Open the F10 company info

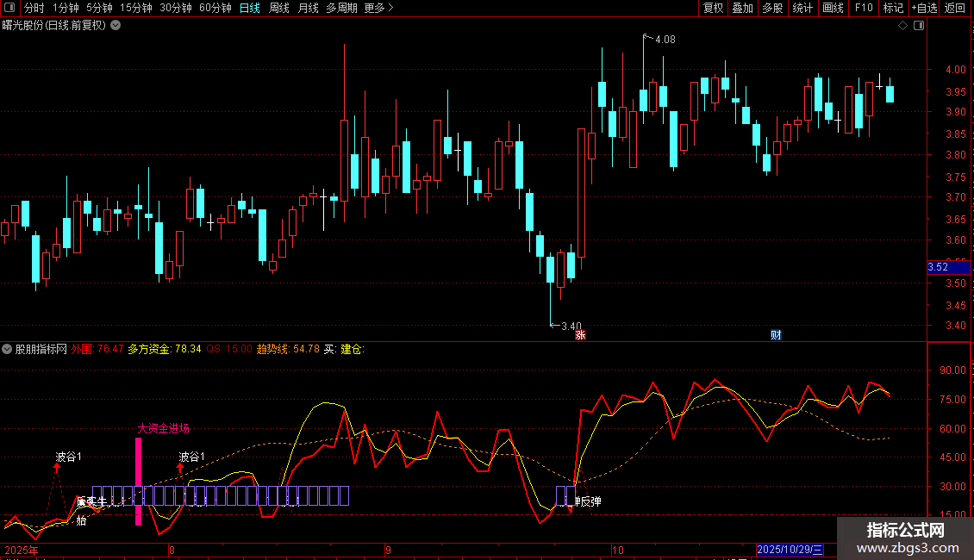864,8
